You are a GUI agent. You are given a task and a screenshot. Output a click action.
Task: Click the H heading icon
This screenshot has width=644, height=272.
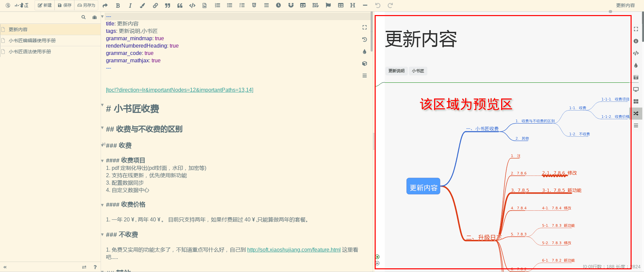point(353,5)
